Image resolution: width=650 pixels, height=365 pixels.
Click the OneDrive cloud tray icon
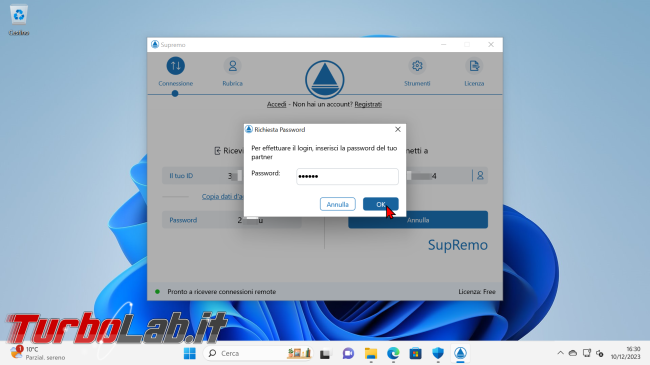[573, 353]
